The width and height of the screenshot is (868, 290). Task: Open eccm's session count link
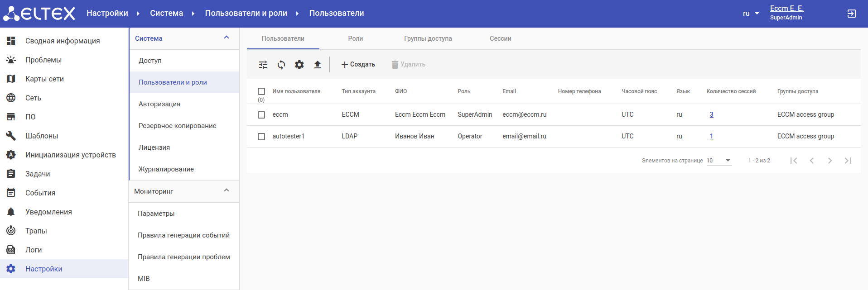711,114
